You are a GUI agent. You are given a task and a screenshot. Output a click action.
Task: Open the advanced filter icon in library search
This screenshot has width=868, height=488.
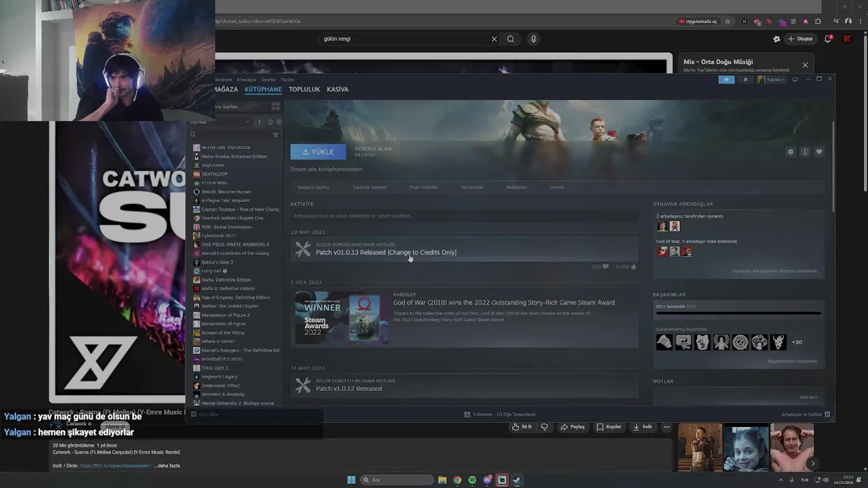(x=275, y=135)
